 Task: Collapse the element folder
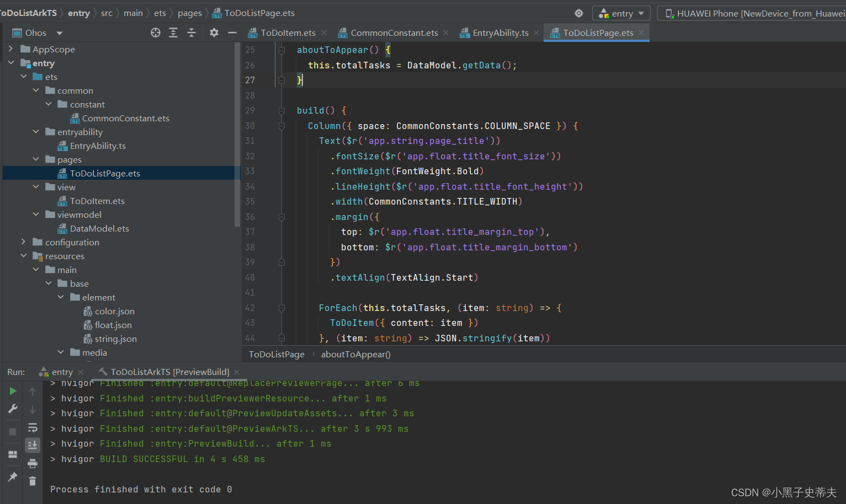point(61,297)
